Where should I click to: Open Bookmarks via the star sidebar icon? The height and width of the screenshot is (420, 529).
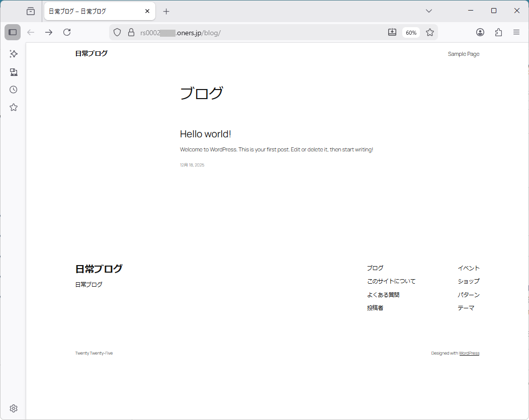[13, 107]
